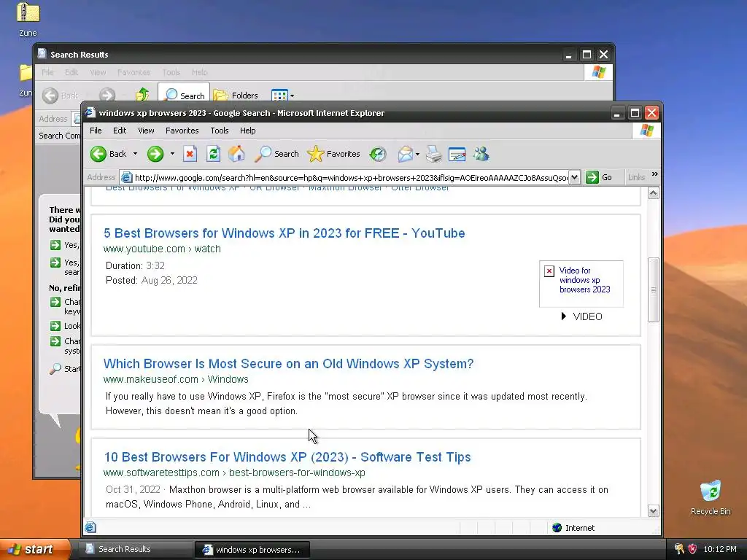Click the Search button in Search Results window
The height and width of the screenshot is (560, 747).
[184, 96]
